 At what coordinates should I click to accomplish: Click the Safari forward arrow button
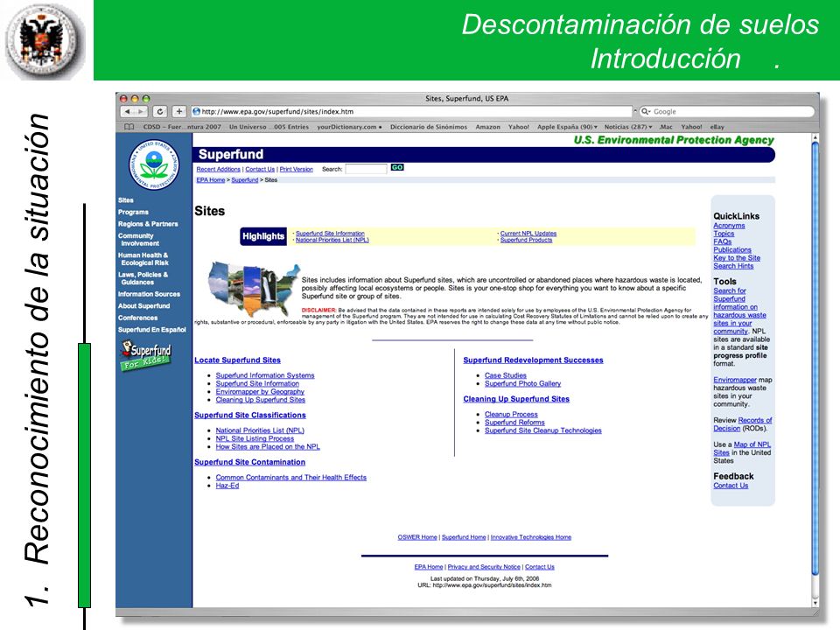(x=141, y=111)
